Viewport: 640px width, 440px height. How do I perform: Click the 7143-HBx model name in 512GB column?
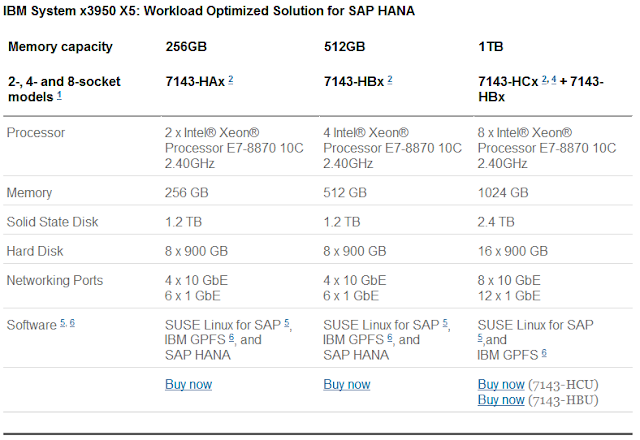[354, 82]
